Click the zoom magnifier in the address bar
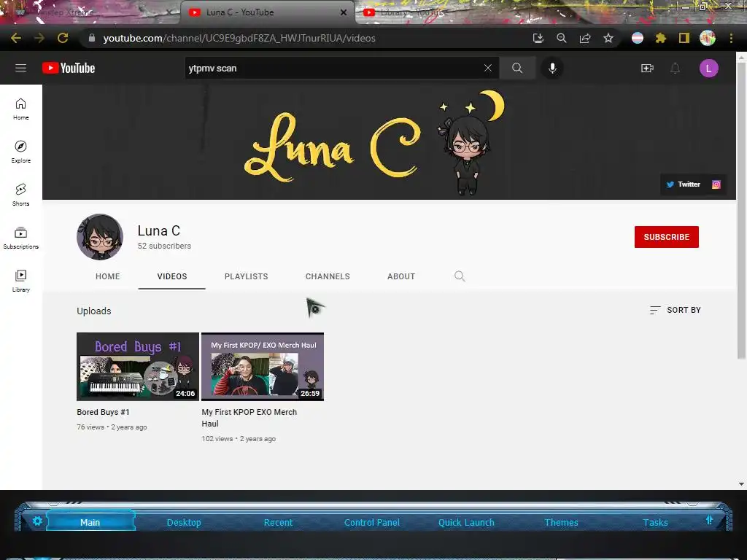Image resolution: width=747 pixels, height=560 pixels. 562,38
